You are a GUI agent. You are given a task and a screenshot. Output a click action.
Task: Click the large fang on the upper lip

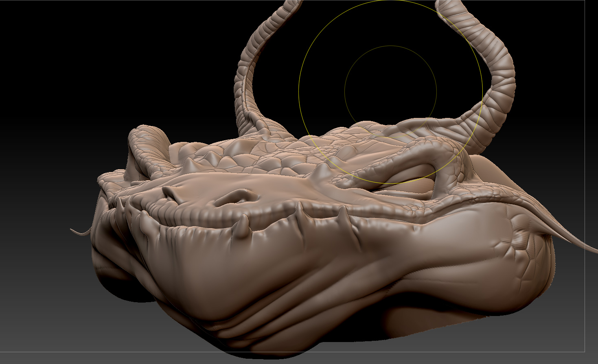click(243, 227)
